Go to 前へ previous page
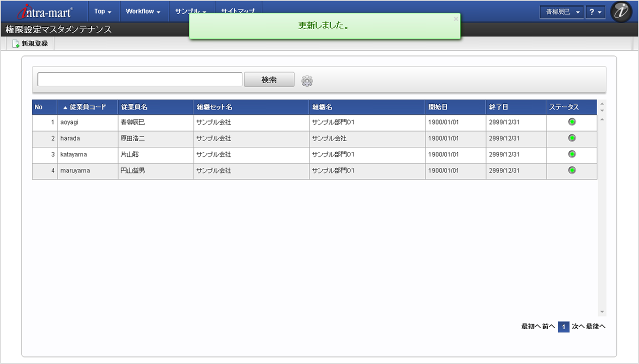639x364 pixels. point(549,327)
